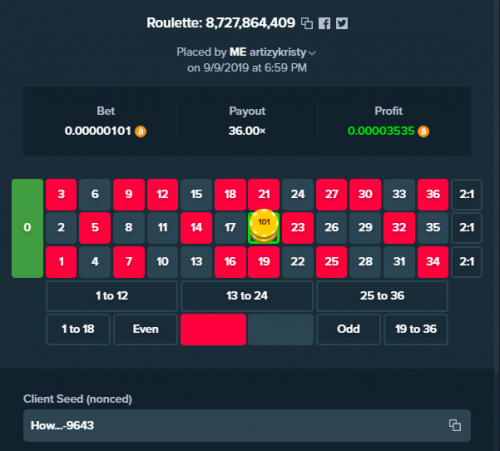Click the top row 2:1 column bet
The height and width of the screenshot is (451, 500).
(467, 194)
